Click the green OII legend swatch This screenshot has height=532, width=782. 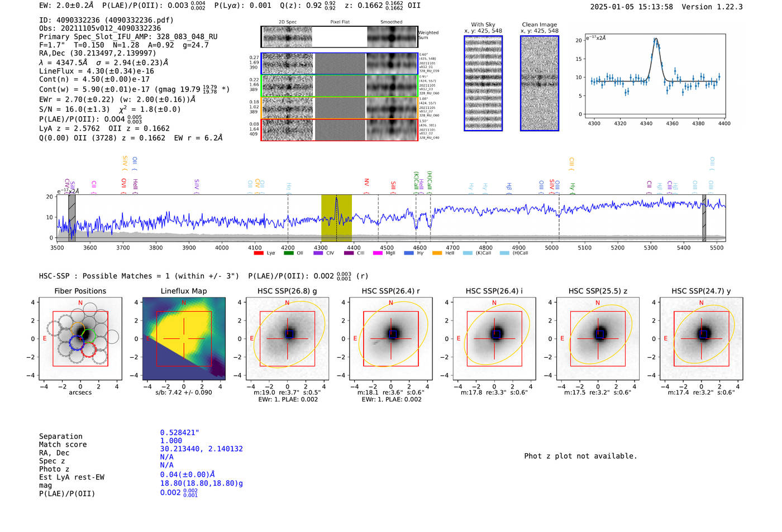pos(288,253)
